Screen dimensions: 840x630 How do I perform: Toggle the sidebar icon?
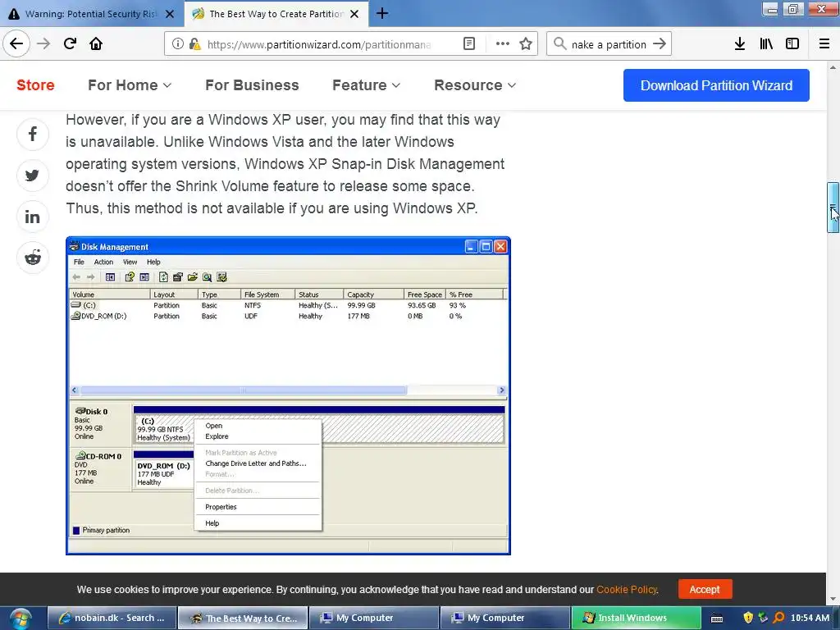click(x=792, y=44)
